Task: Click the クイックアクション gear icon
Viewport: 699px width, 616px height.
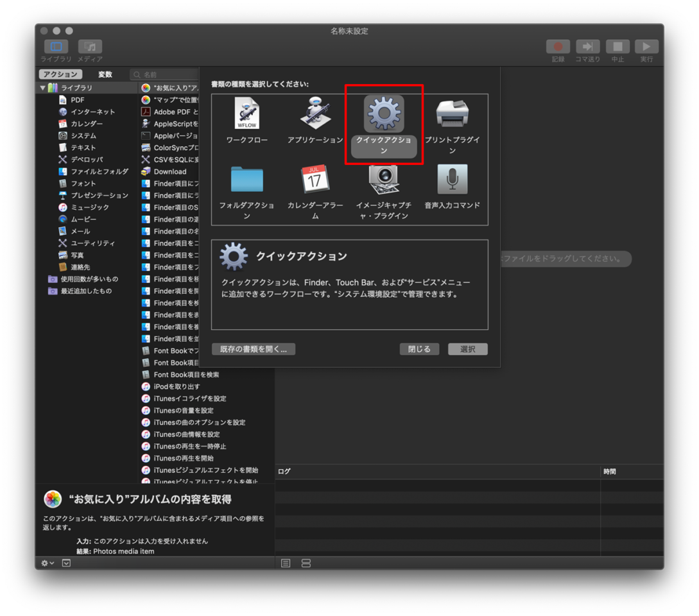Action: 384,114
